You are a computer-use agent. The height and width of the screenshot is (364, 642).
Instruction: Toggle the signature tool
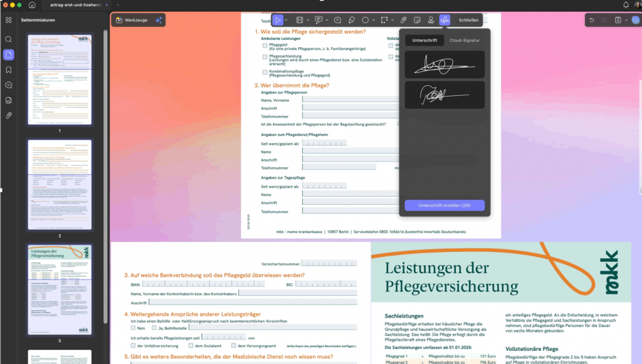445,20
